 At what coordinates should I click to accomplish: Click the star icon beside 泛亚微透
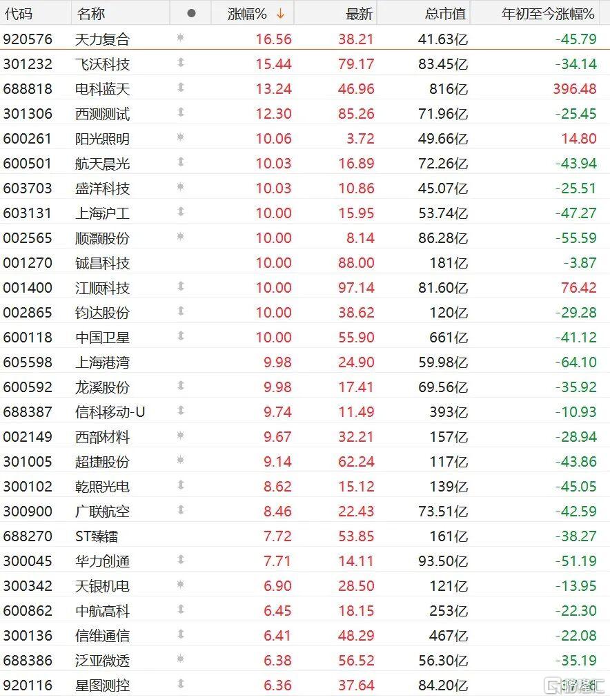pos(180,659)
